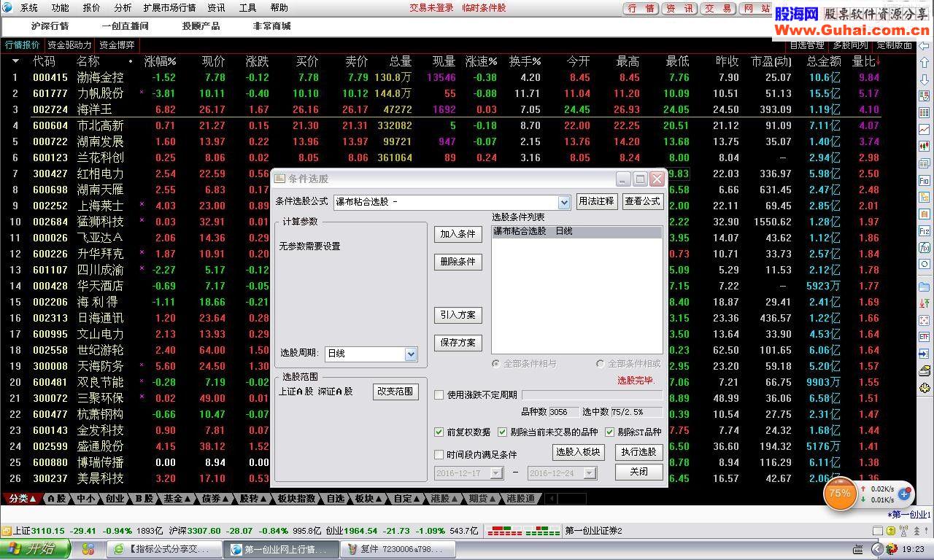Click the ETF icon in right sidebar
This screenshot has width=934, height=560.
point(924,337)
